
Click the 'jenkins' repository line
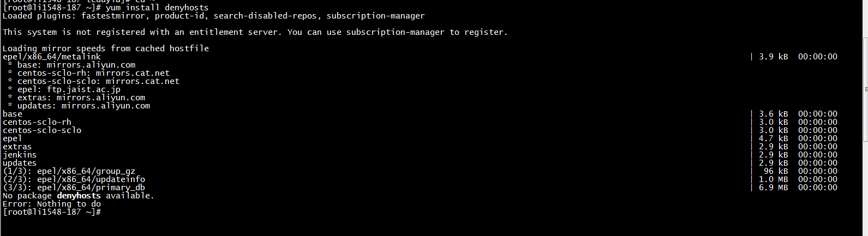[x=20, y=155]
